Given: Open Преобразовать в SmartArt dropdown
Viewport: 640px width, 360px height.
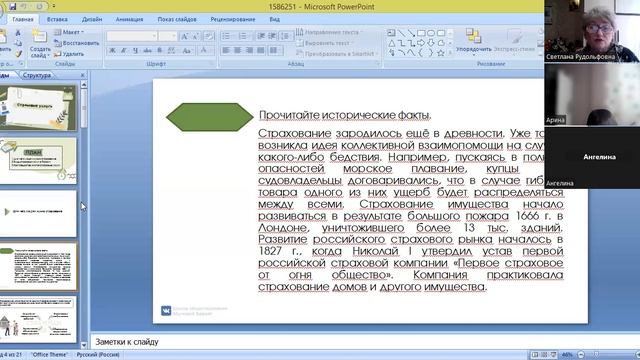Looking at the screenshot, I should point(338,54).
